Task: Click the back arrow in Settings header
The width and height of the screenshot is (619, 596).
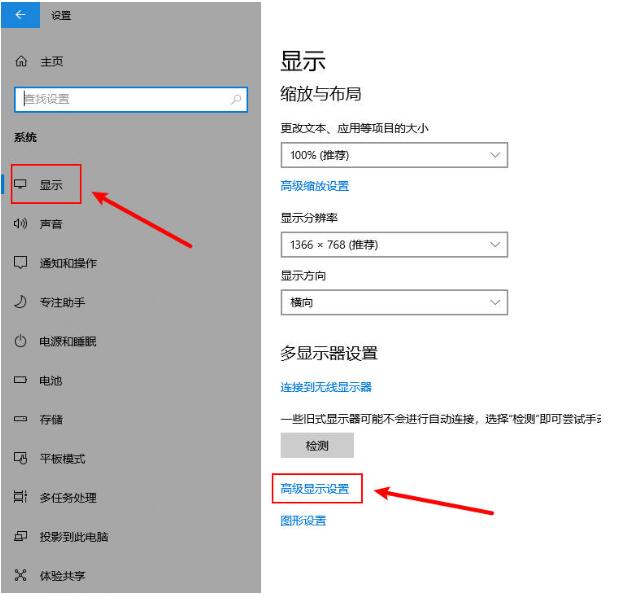Action: (x=20, y=15)
